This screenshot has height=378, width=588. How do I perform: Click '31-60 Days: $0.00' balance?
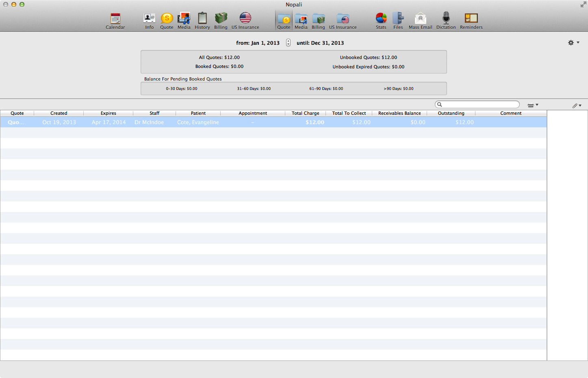pos(254,88)
